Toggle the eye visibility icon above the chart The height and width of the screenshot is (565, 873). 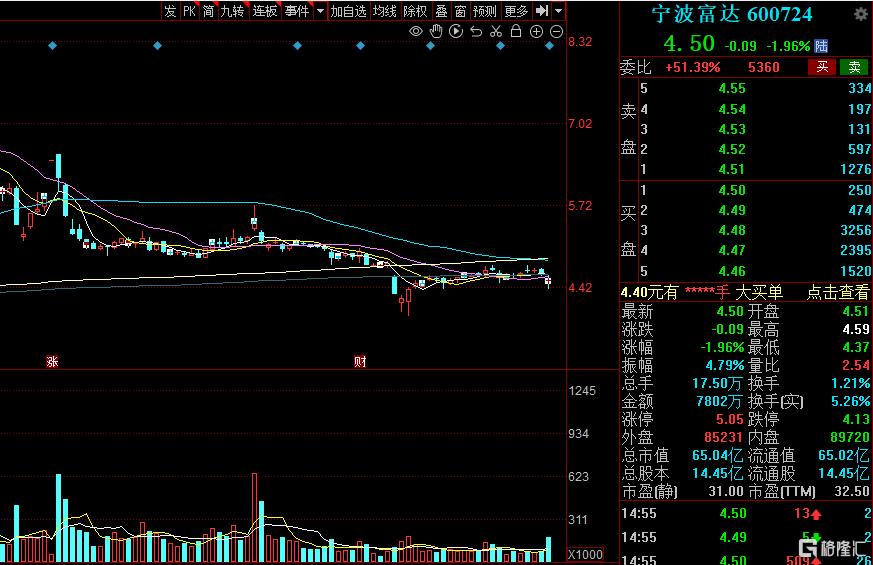click(x=416, y=32)
